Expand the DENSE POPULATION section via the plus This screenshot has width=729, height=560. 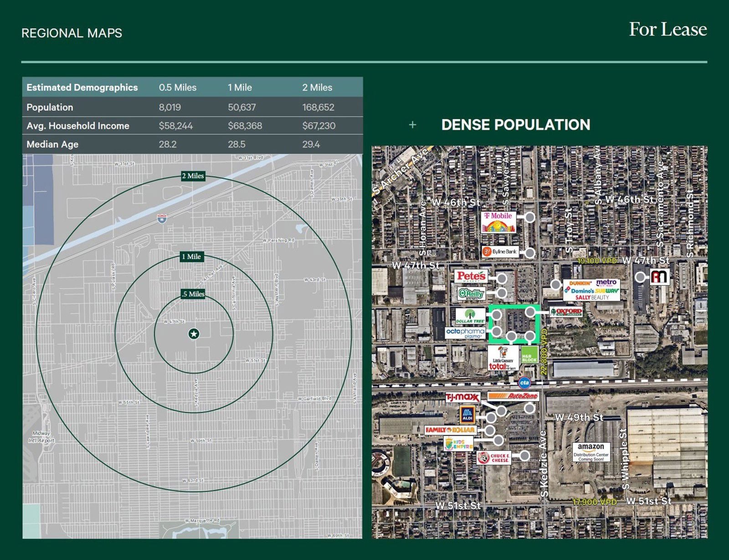coord(413,124)
